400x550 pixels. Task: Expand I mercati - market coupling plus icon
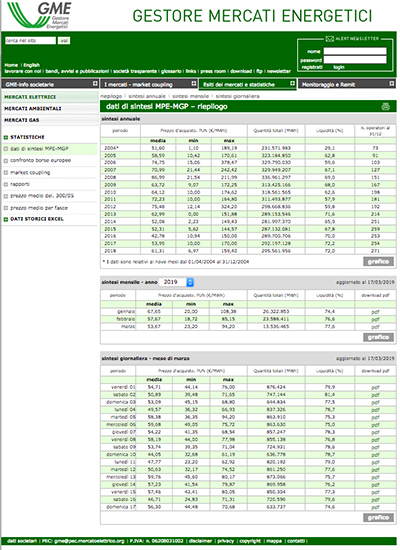tap(194, 83)
